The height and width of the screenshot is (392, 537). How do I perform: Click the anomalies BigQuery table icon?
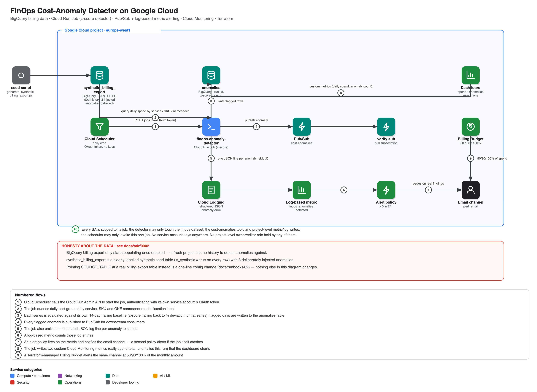click(x=211, y=75)
